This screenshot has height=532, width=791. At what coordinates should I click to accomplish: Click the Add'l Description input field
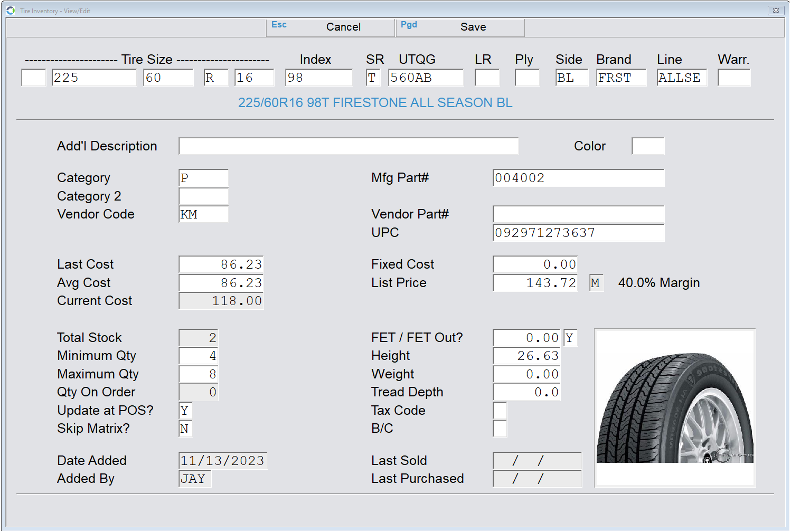pyautogui.click(x=349, y=146)
